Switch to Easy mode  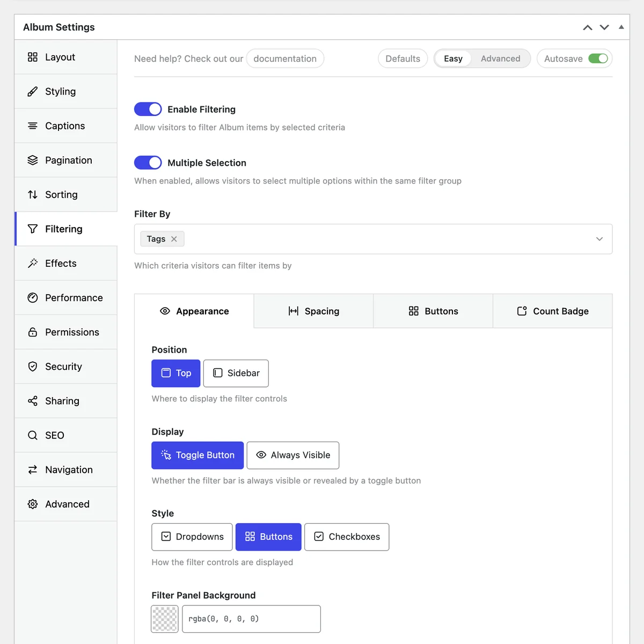(453, 58)
